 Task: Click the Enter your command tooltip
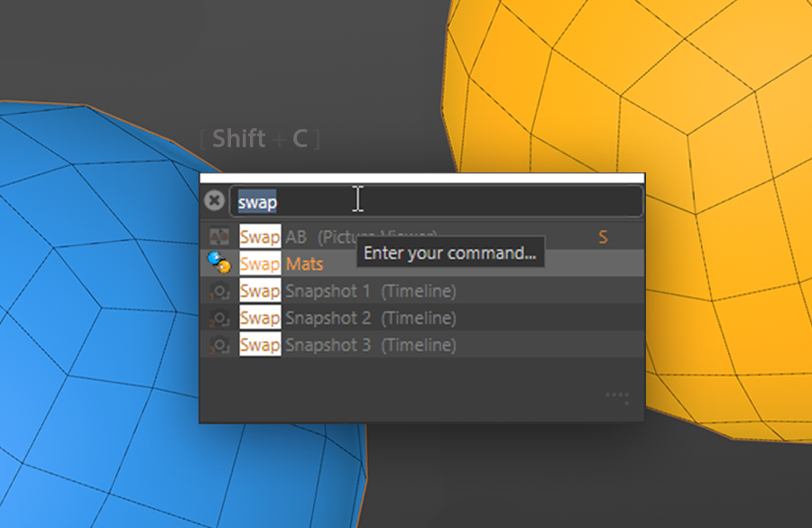coord(450,253)
